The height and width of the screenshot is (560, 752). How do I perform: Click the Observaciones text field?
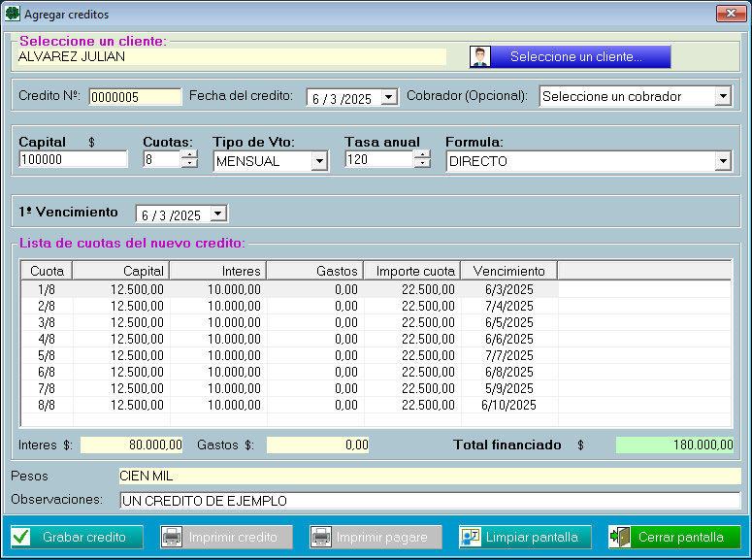429,501
